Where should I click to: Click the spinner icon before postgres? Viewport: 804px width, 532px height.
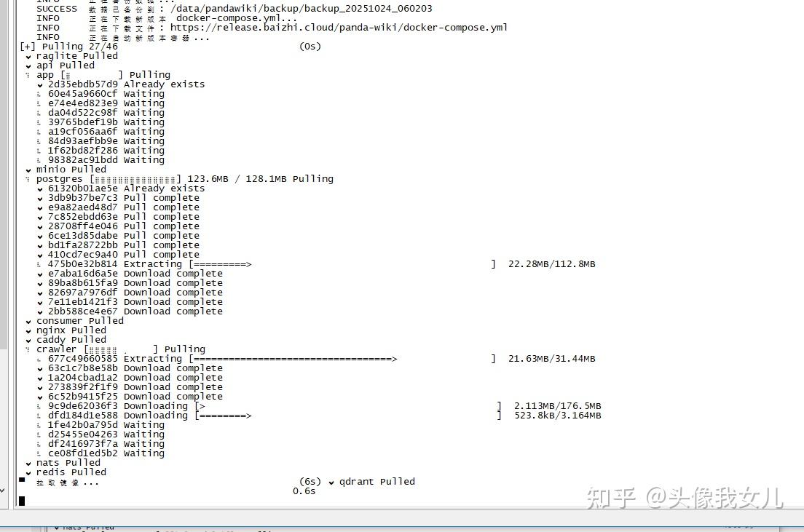27,179
